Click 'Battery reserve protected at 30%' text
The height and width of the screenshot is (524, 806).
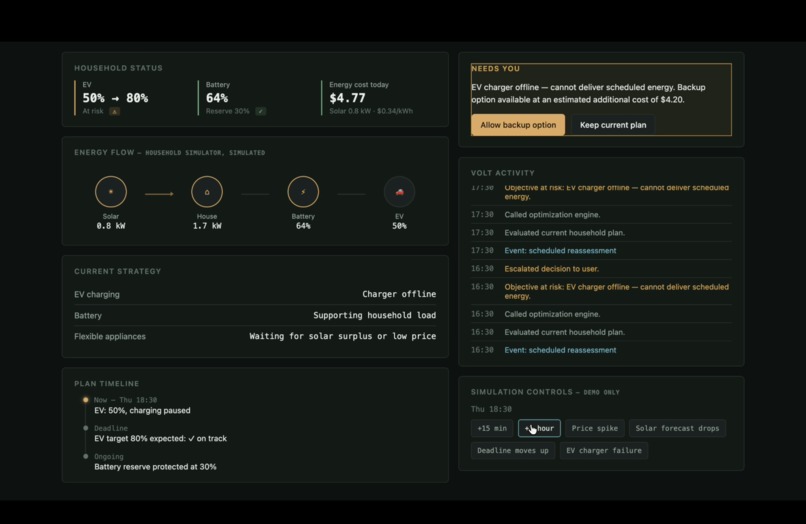point(155,467)
